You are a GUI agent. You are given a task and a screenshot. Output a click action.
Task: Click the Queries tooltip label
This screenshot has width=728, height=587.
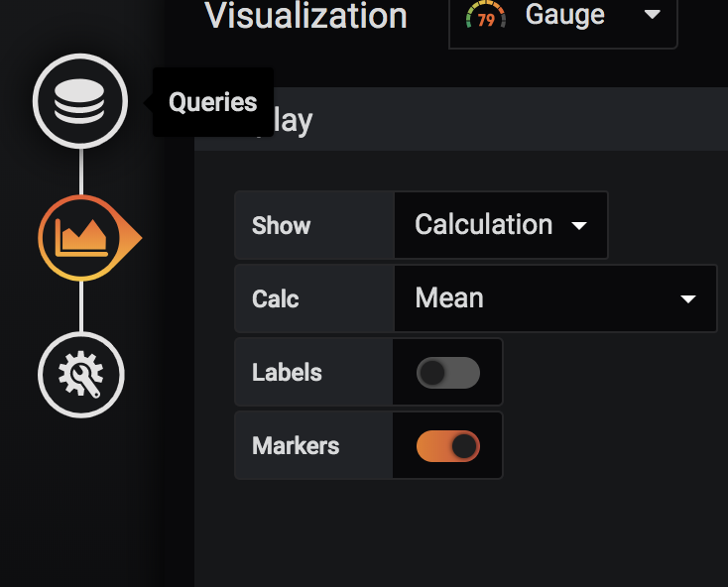coord(212,102)
